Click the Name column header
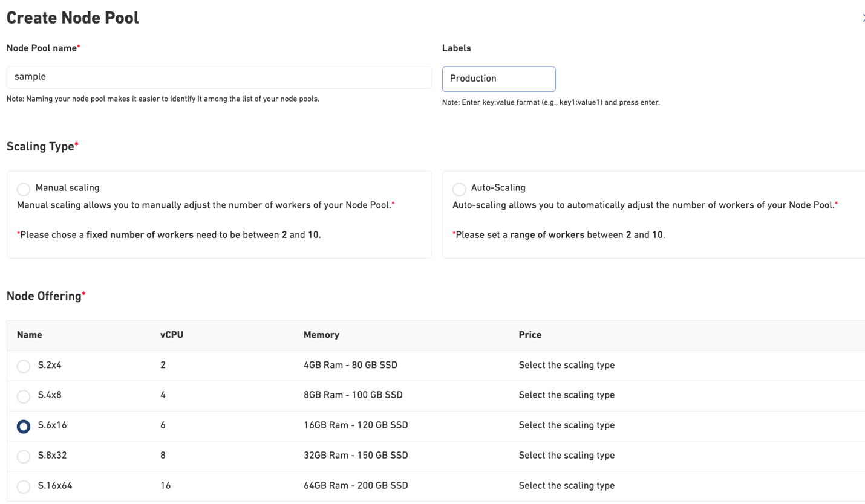Viewport: 865px width, 504px height. 30,335
